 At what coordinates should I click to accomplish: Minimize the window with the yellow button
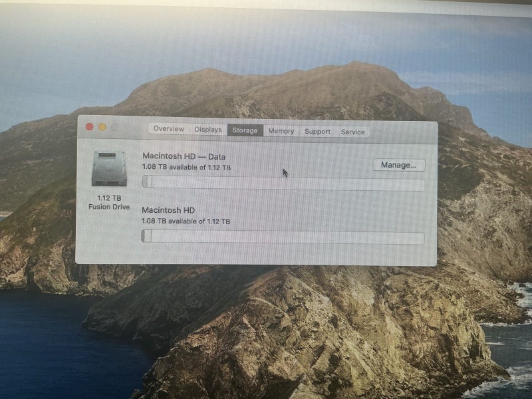tap(102, 127)
